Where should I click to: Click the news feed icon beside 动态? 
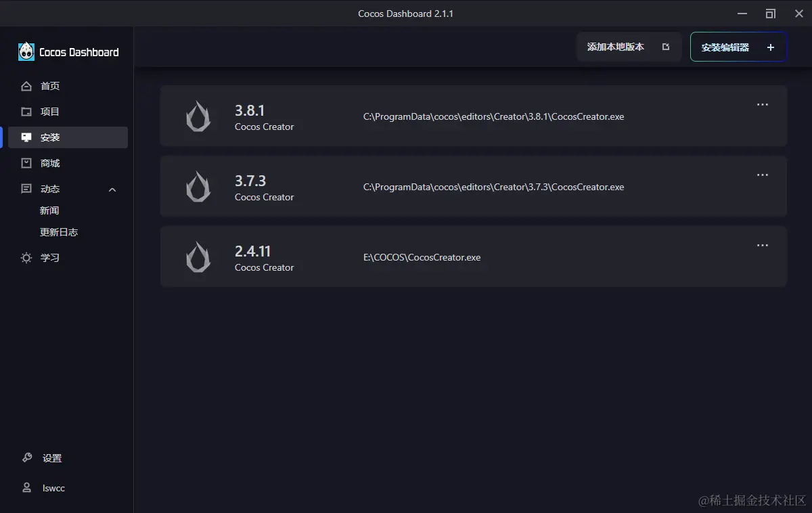[26, 189]
